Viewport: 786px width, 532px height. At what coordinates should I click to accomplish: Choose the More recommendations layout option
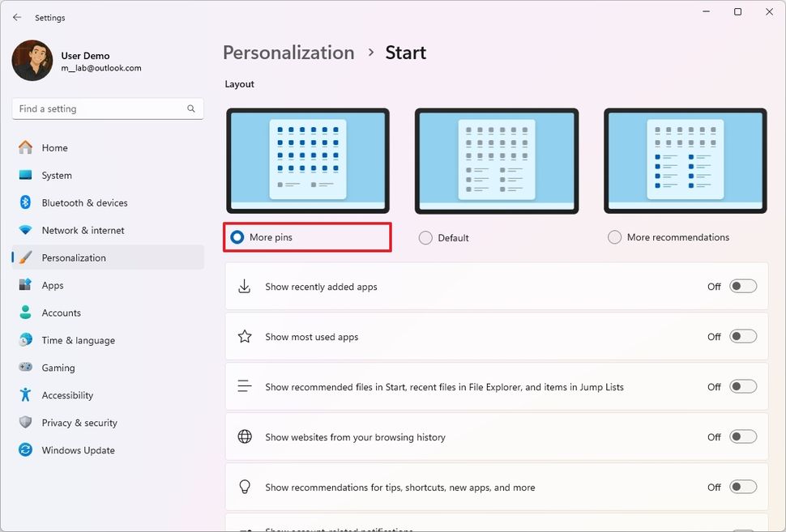pos(614,237)
